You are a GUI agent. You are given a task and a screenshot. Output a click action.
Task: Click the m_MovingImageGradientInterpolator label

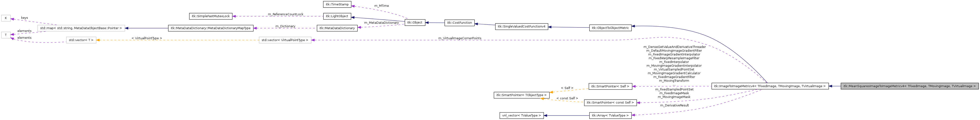pos(674,66)
